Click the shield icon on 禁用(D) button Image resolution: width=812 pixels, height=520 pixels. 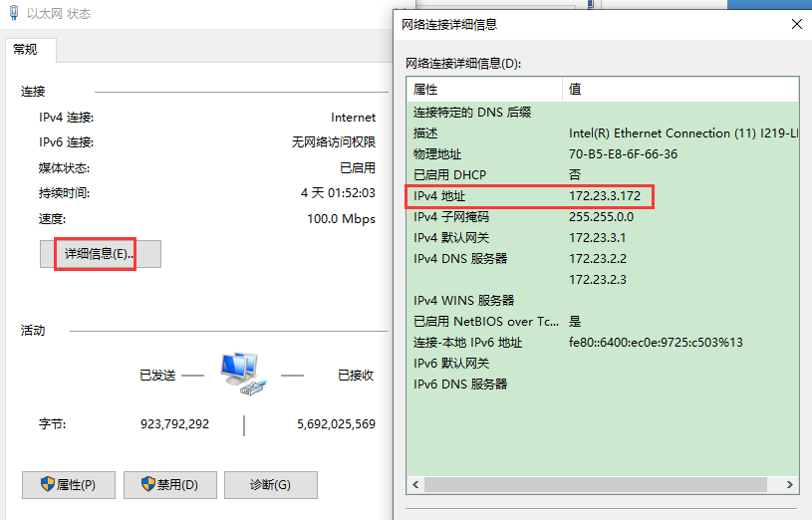tap(148, 484)
